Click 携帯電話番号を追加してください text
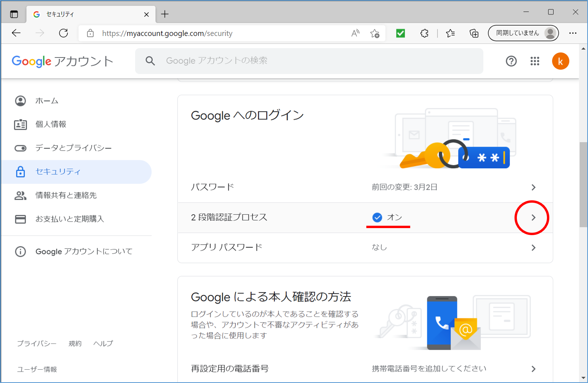The height and width of the screenshot is (383, 588). pos(429,369)
